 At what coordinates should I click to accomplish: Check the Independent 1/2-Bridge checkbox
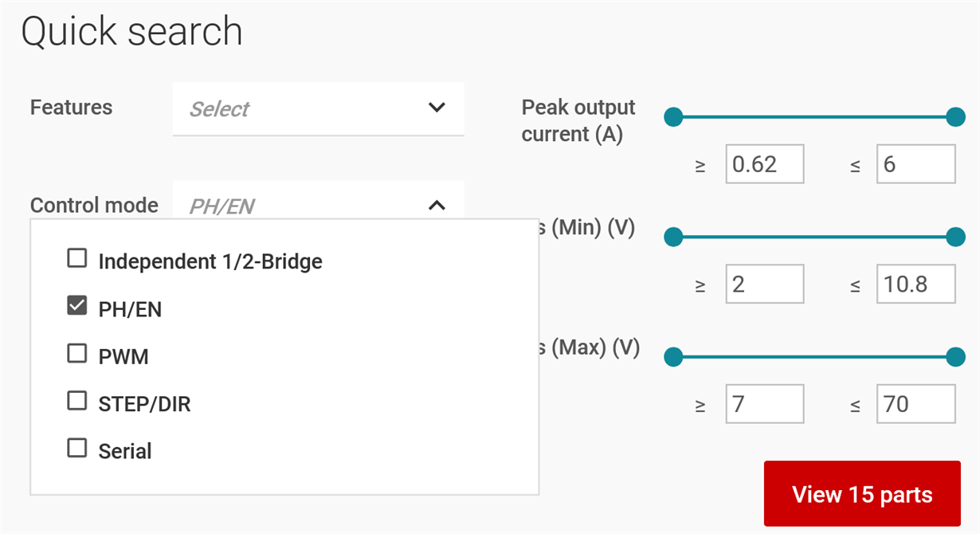point(76,258)
